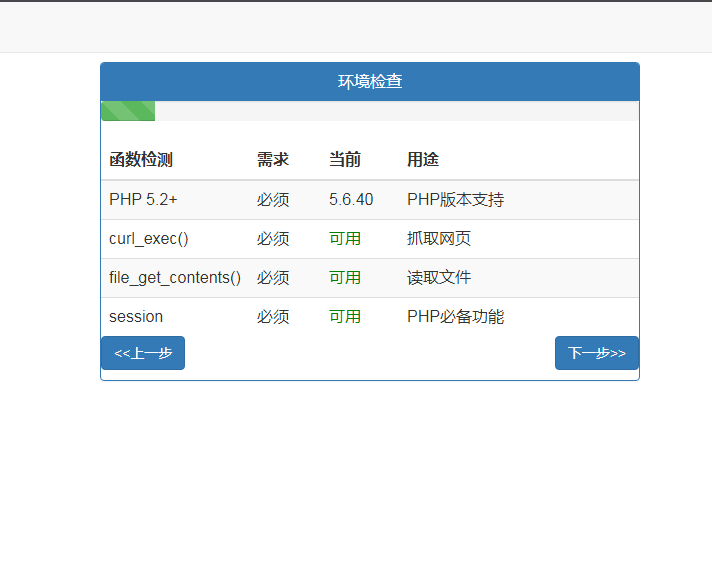
Task: Select the 需求 column header
Action: tap(273, 160)
